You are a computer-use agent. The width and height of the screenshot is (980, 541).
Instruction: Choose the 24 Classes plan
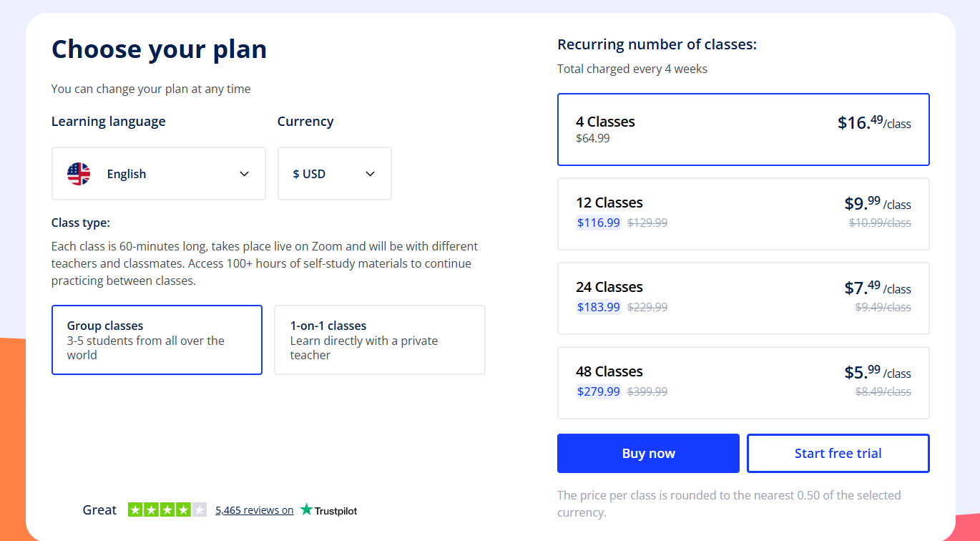point(743,298)
